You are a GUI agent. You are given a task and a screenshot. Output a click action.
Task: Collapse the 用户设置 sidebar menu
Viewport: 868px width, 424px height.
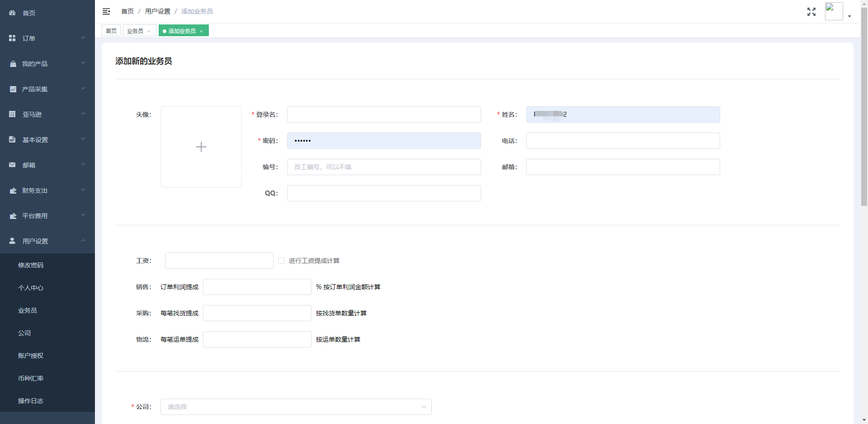pyautogui.click(x=47, y=241)
